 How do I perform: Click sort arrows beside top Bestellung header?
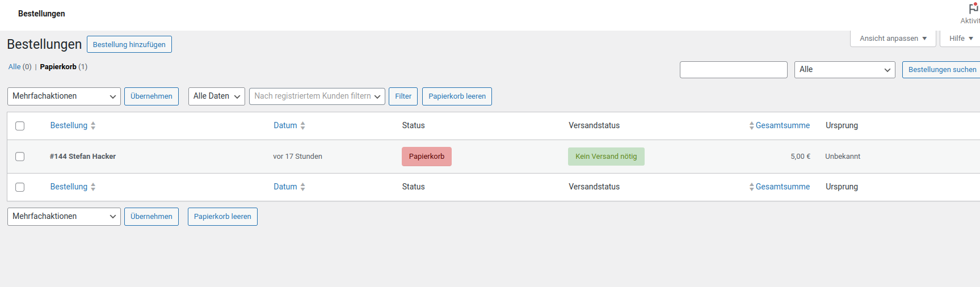93,126
